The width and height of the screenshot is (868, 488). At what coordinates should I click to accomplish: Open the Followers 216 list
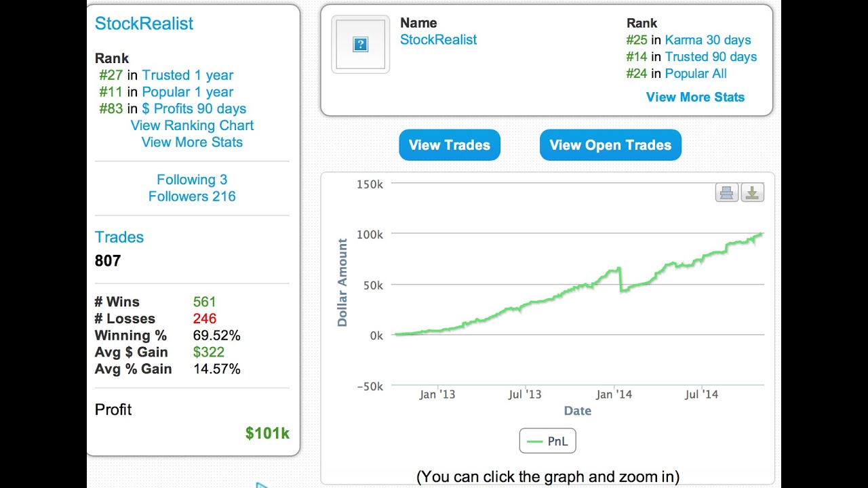(192, 197)
